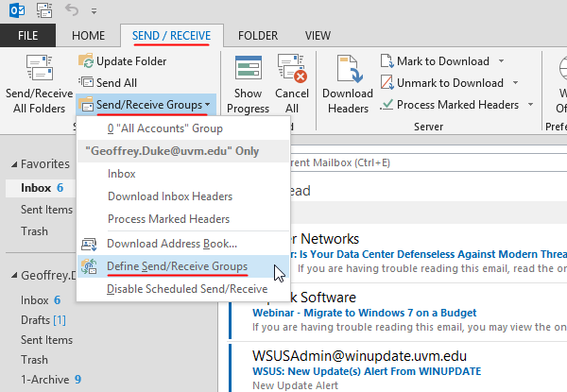567x392 pixels.
Task: Open the VIEW tab
Action: pyautogui.click(x=318, y=35)
